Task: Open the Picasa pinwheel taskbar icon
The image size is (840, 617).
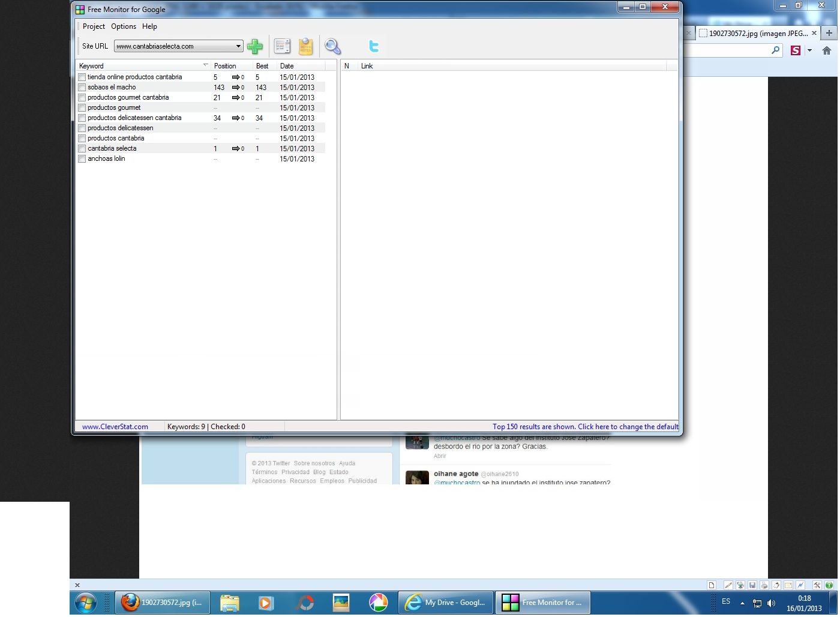Action: click(378, 603)
